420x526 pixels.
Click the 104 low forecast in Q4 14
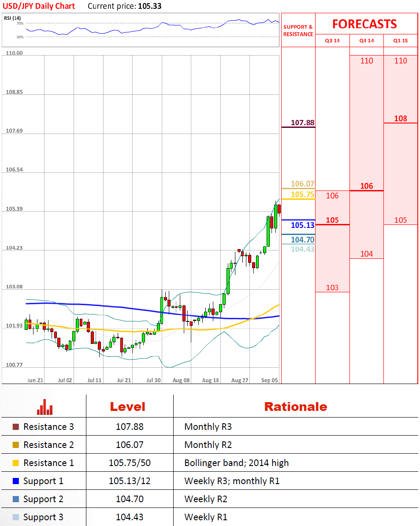pos(366,254)
